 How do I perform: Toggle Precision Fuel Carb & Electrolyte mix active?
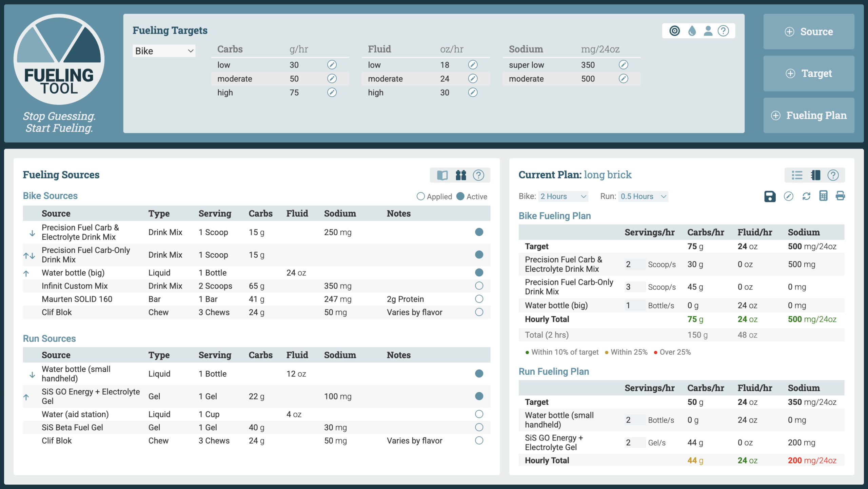click(479, 232)
